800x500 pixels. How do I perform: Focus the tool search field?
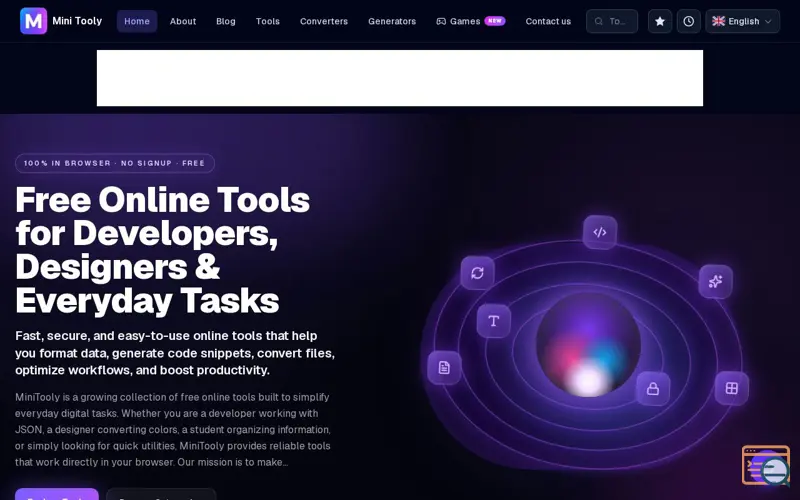click(612, 21)
